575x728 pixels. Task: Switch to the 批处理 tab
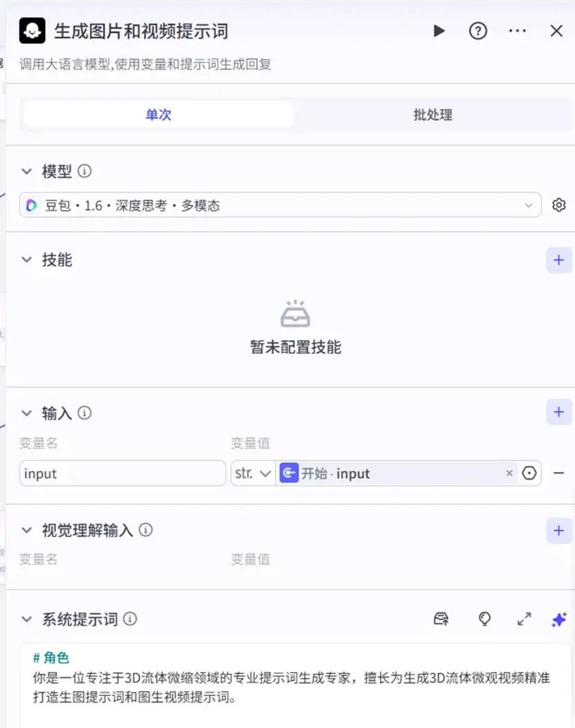point(432,114)
